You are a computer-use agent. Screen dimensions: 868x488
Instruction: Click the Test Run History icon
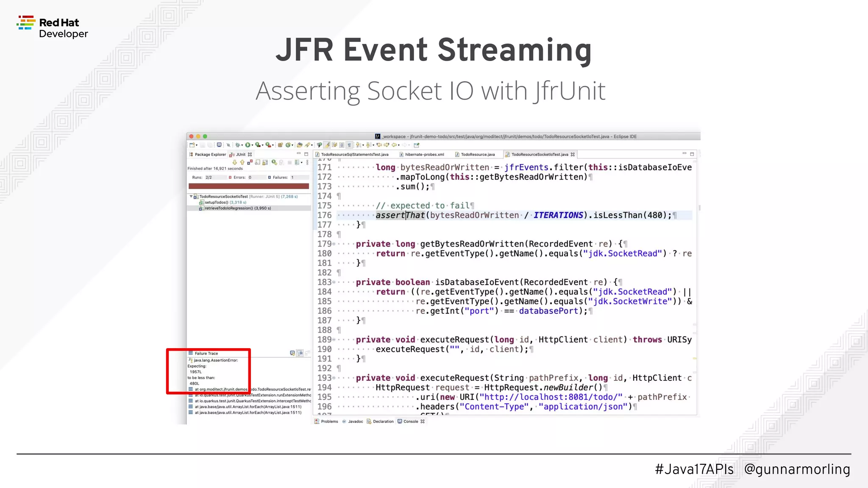[x=297, y=162]
